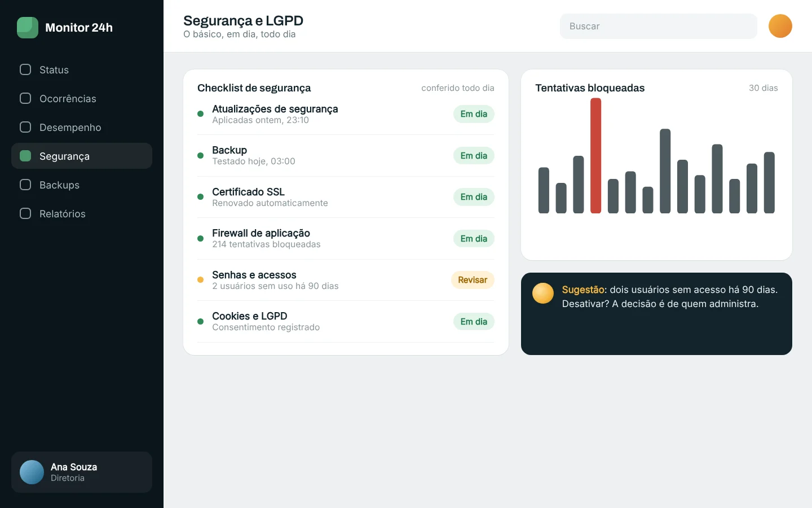Go to the Relatórios page
This screenshot has width=812, height=508.
point(82,213)
